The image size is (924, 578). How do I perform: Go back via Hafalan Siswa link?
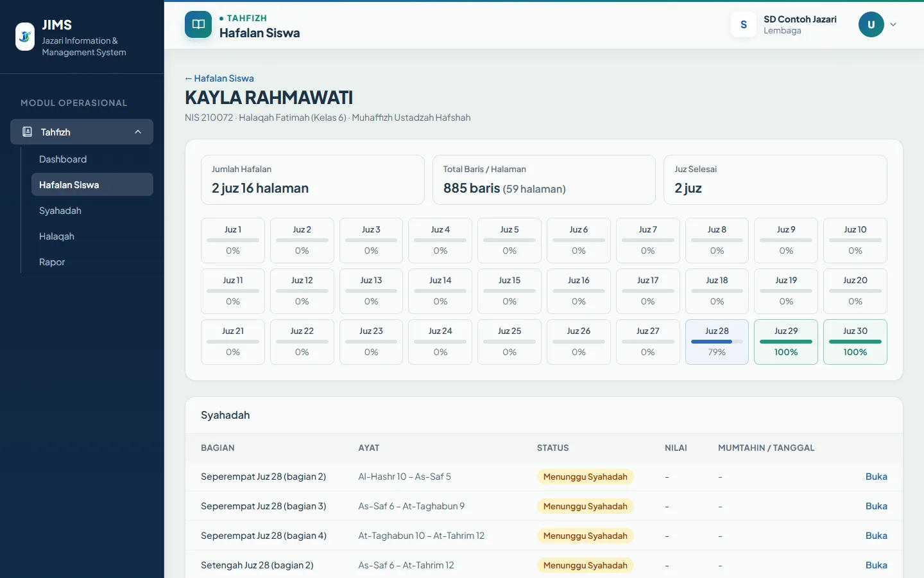(x=219, y=78)
